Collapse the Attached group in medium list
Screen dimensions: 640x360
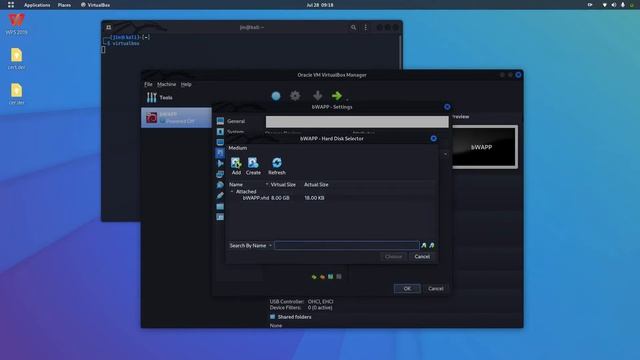[232, 191]
